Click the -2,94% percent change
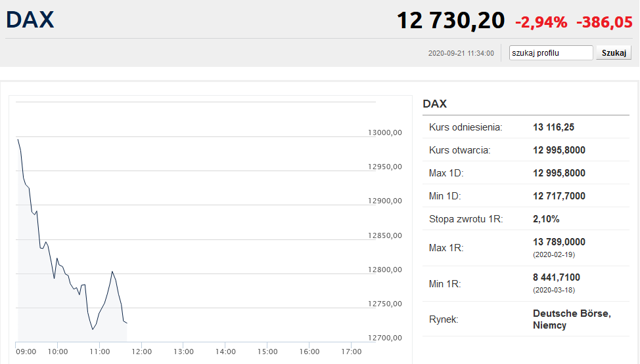 (x=541, y=22)
